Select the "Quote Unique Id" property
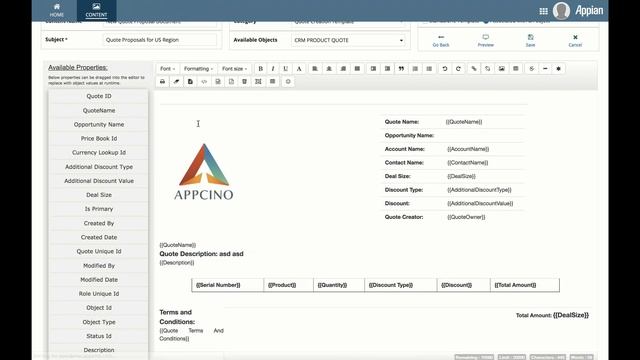The height and width of the screenshot is (360, 640). coord(99,251)
